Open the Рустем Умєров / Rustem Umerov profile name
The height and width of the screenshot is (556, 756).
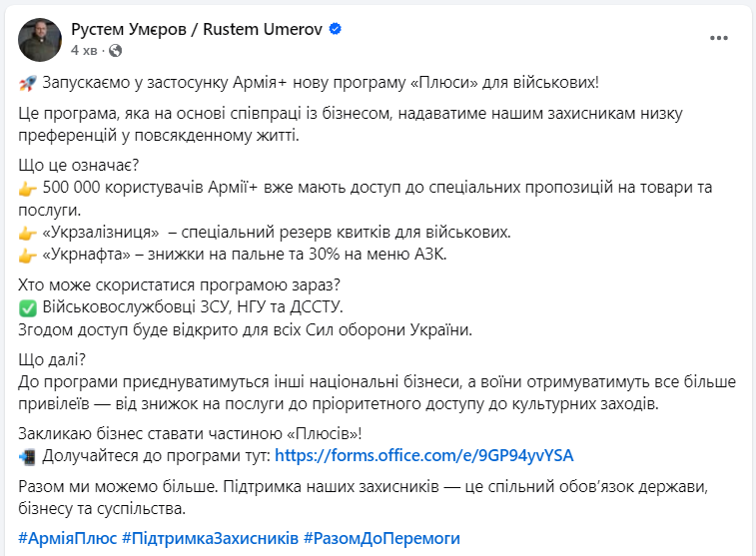point(197,29)
